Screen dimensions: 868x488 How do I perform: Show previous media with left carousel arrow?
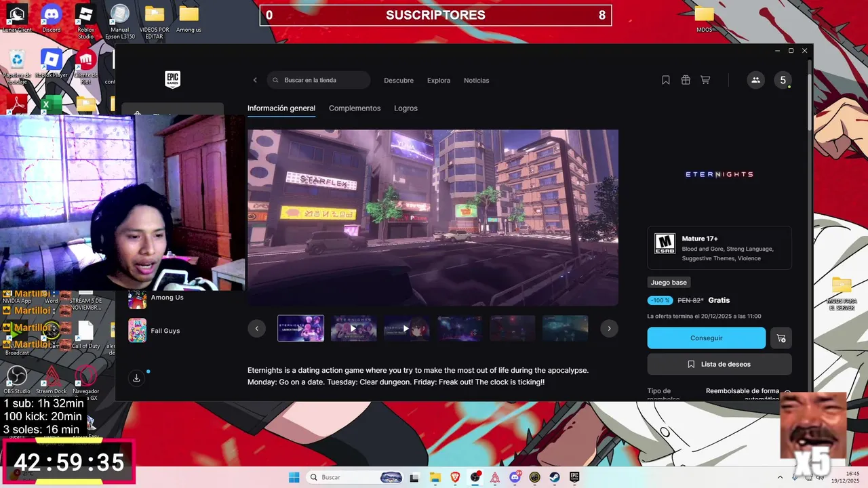click(256, 328)
